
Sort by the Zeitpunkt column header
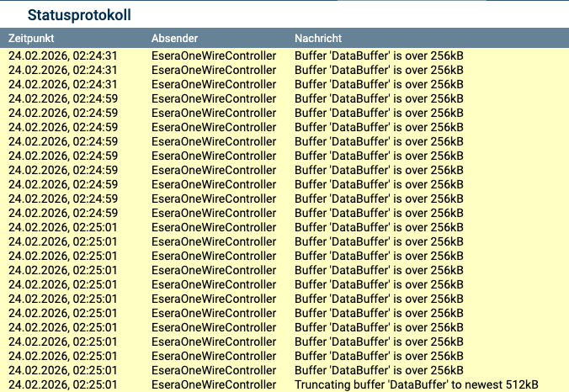[34, 39]
